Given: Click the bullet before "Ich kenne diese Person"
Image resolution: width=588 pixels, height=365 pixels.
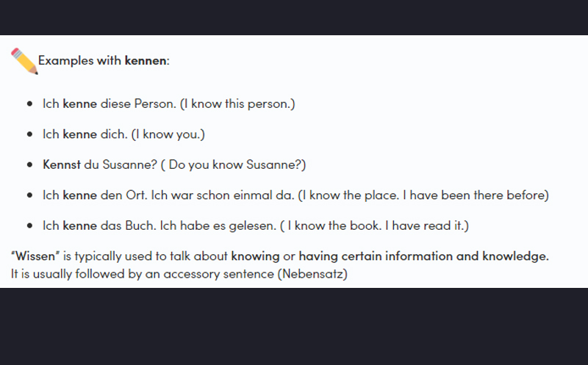Looking at the screenshot, I should (30, 104).
